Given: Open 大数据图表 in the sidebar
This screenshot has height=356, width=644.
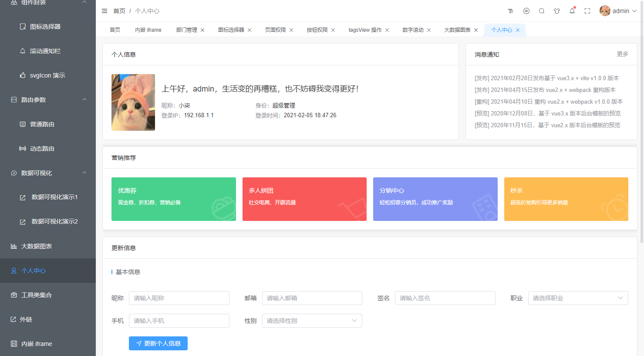Looking at the screenshot, I should [x=48, y=246].
